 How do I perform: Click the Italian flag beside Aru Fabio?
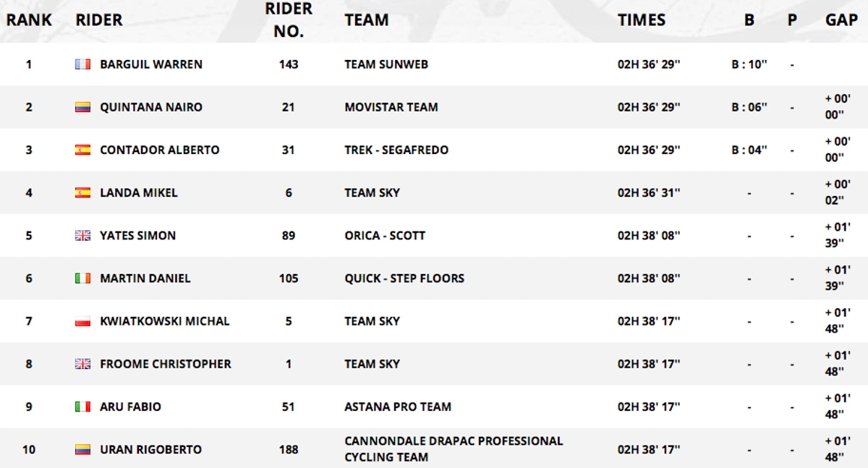click(x=82, y=407)
